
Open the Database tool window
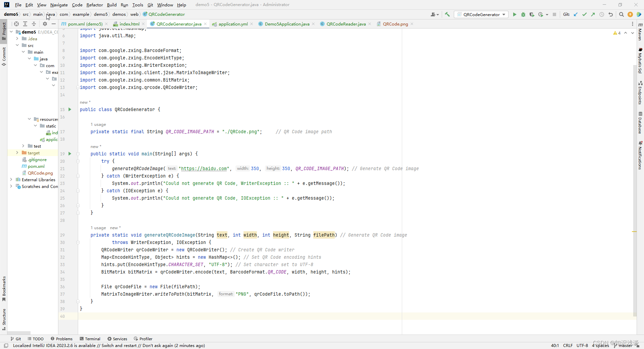[x=640, y=122]
